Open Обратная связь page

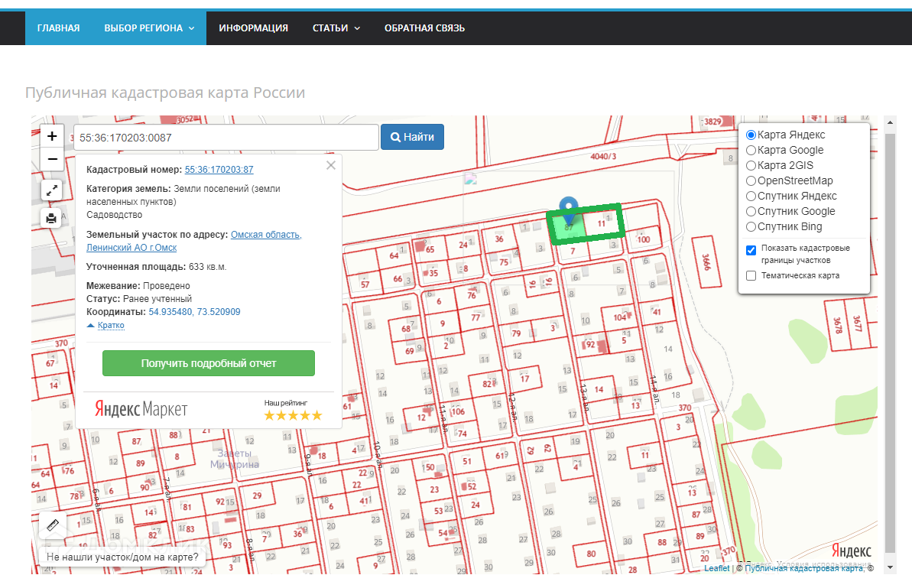[424, 28]
